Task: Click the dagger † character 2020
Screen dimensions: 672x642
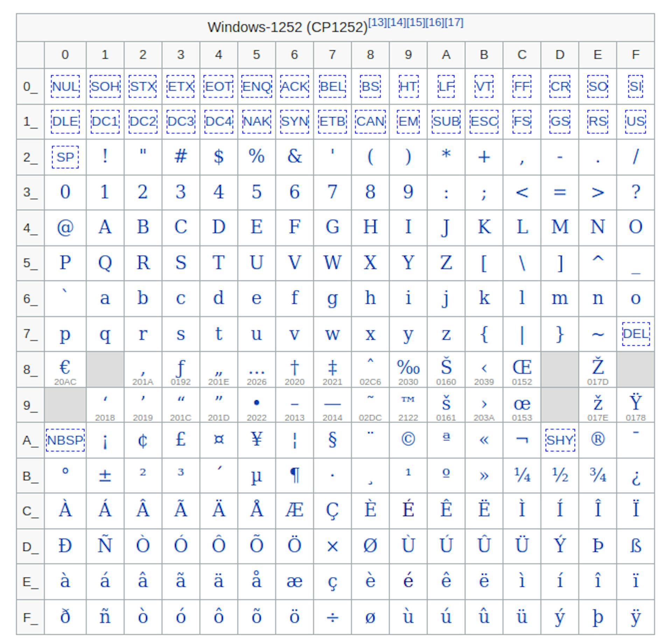Action: pos(294,367)
